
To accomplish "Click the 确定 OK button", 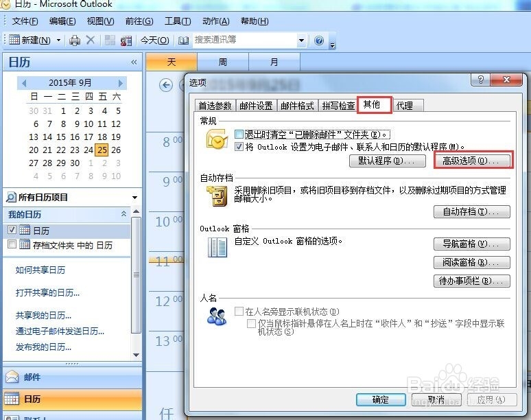I will 381,399.
